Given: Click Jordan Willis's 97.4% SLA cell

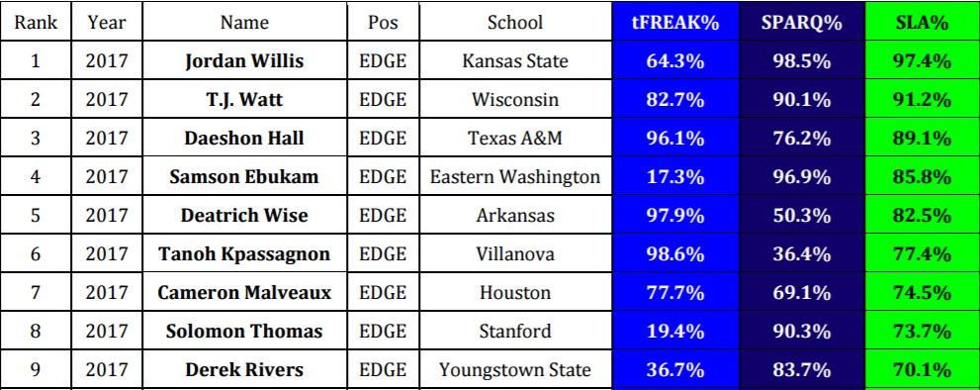Looking at the screenshot, I should point(923,60).
